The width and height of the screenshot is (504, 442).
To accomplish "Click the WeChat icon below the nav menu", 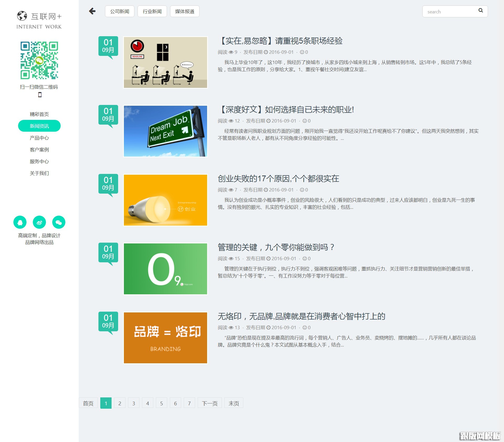I will [x=59, y=222].
